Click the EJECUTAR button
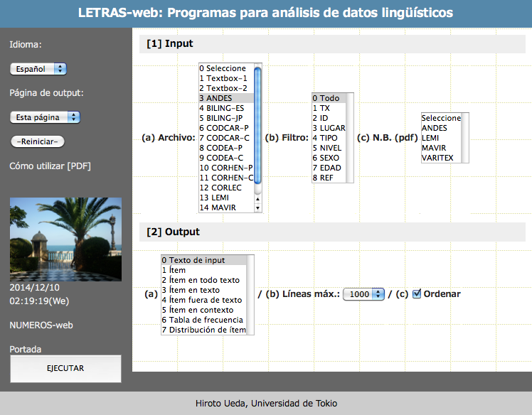Image resolution: width=532 pixels, height=415 pixels. (x=65, y=369)
